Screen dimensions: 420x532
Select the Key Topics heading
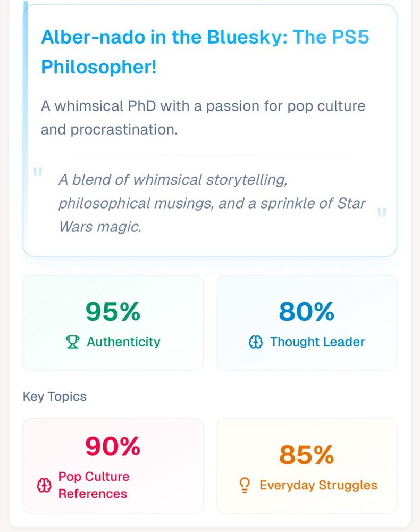click(55, 396)
